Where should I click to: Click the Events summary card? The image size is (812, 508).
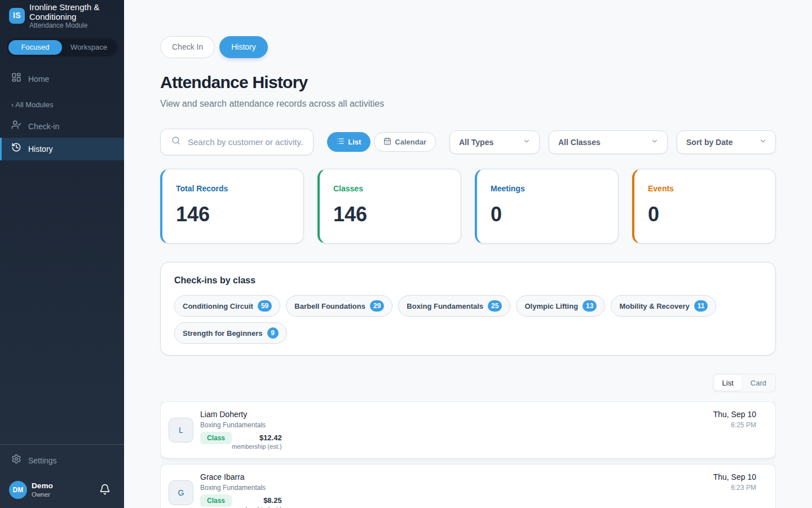(704, 207)
